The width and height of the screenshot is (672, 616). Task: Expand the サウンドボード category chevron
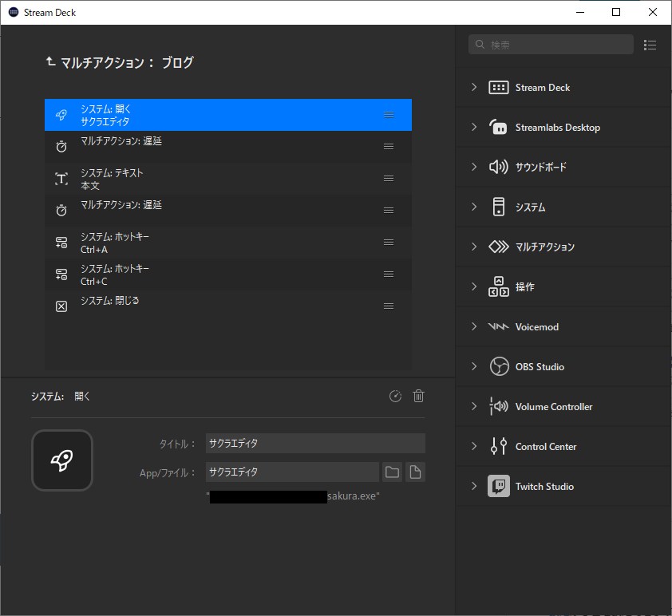[474, 167]
